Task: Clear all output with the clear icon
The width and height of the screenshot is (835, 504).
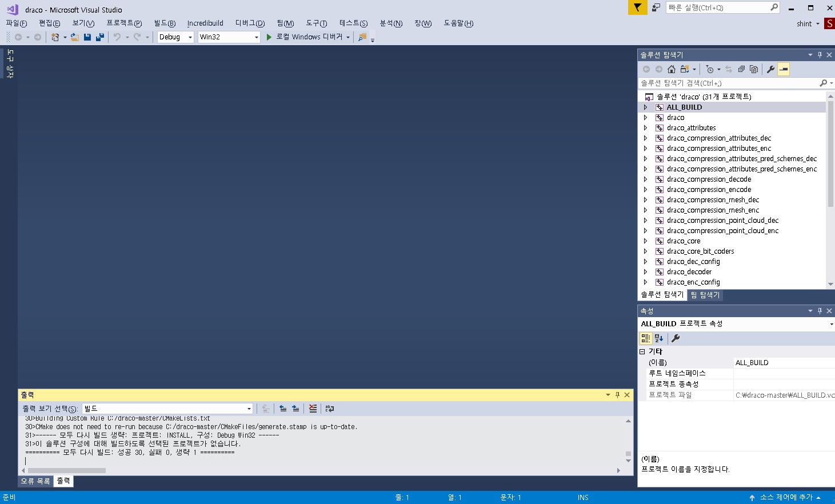Action: tap(313, 409)
